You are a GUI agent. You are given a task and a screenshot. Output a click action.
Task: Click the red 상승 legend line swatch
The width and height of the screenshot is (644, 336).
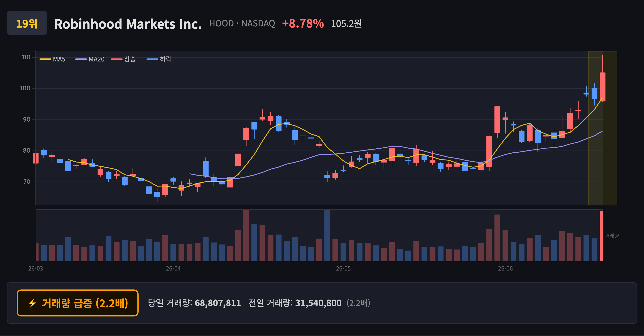(117, 59)
